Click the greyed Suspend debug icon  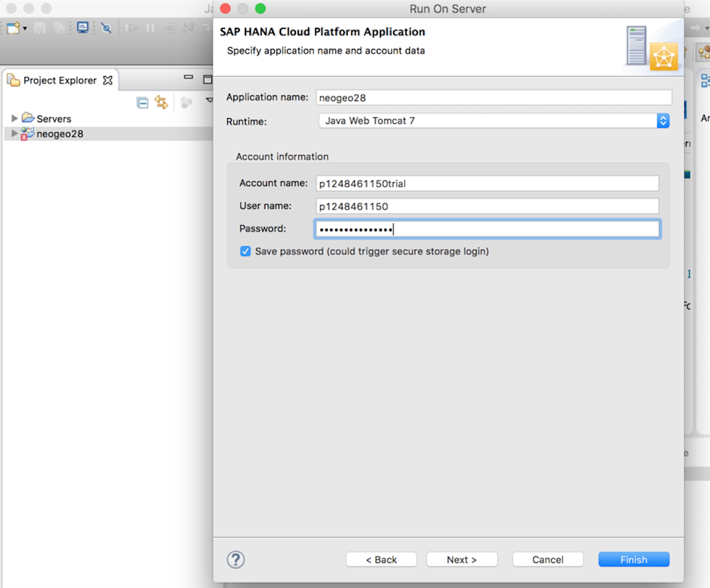150,28
